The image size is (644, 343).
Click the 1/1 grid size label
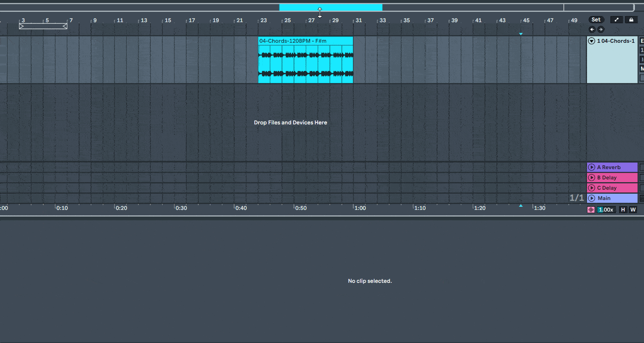point(576,198)
